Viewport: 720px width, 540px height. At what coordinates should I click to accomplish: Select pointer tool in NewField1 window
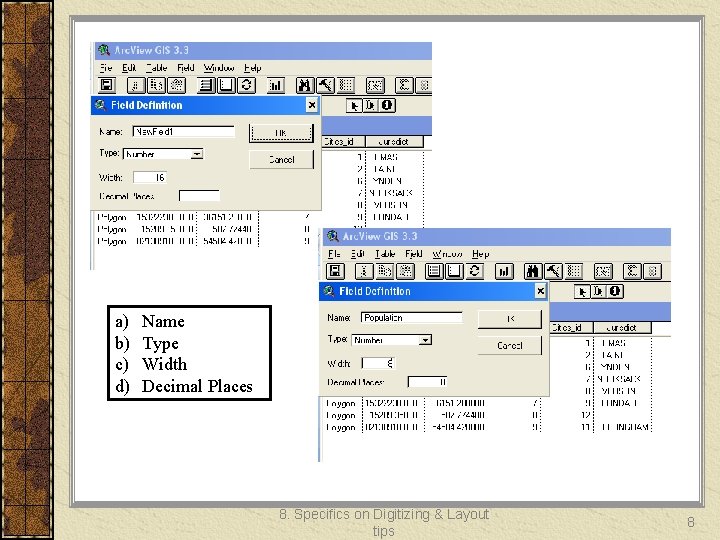(353, 106)
